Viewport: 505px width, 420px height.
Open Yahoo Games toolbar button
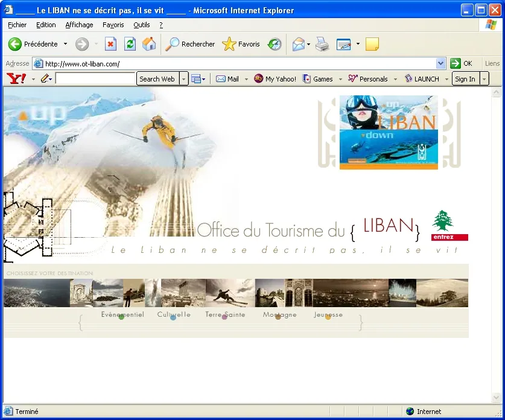click(x=318, y=79)
